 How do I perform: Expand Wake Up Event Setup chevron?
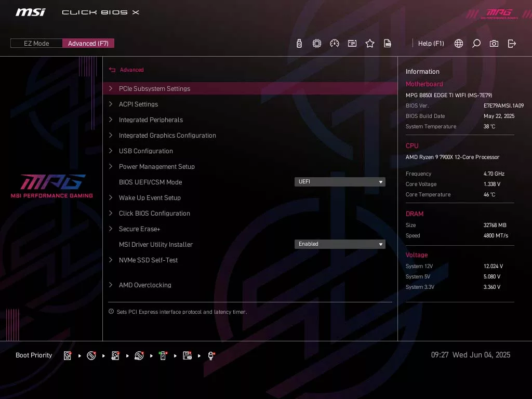[111, 198]
